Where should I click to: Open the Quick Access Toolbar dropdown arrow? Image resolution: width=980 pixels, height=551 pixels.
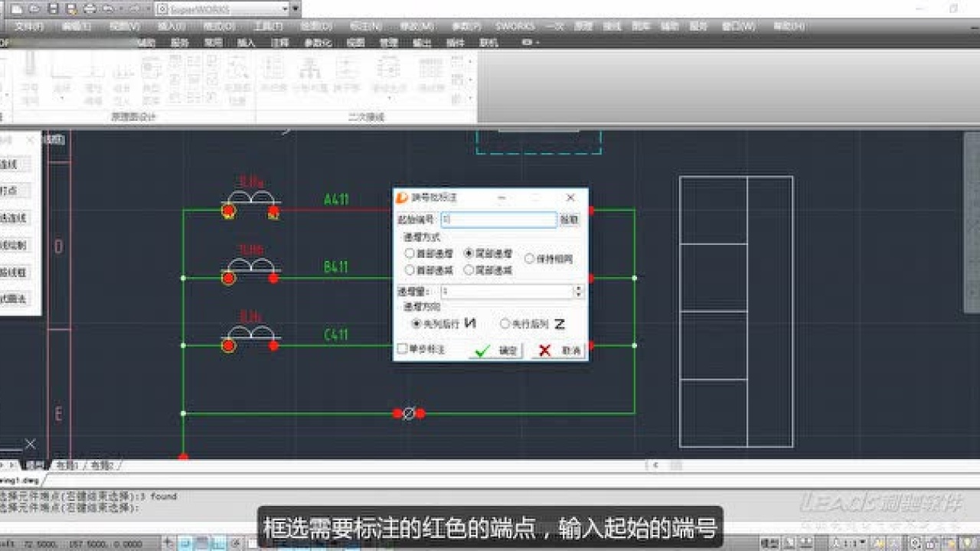pyautogui.click(x=297, y=8)
